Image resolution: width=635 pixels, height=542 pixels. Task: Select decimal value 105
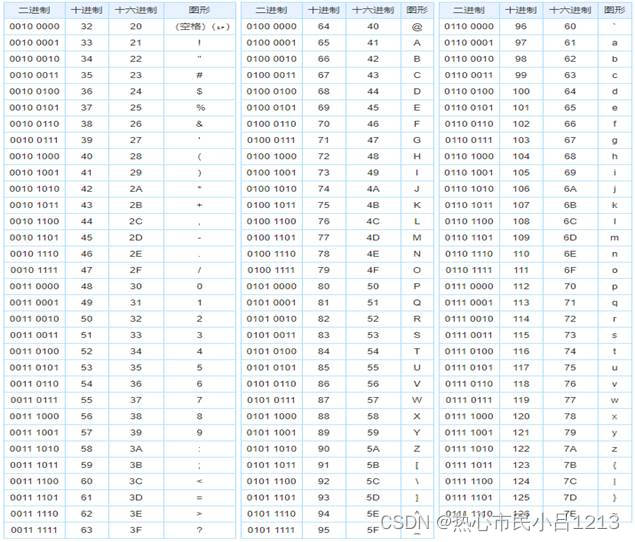tap(521, 173)
